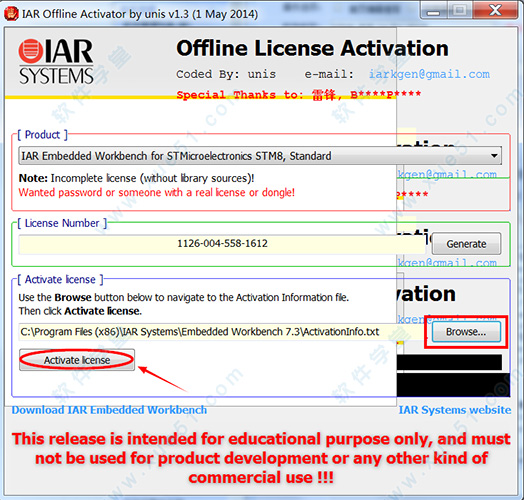Click the "Offline License Activation" heading
The height and width of the screenshot is (500, 524).
(312, 48)
